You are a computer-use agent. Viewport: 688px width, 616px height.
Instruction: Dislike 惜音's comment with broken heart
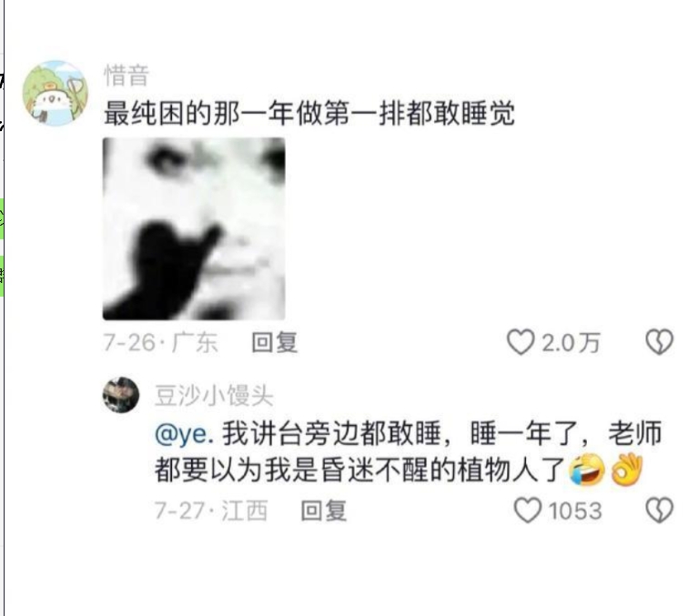click(x=659, y=342)
